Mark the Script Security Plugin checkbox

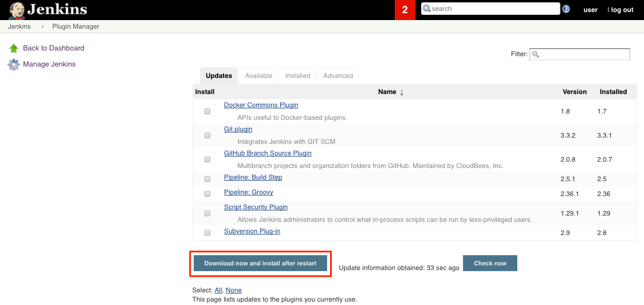[x=207, y=213]
